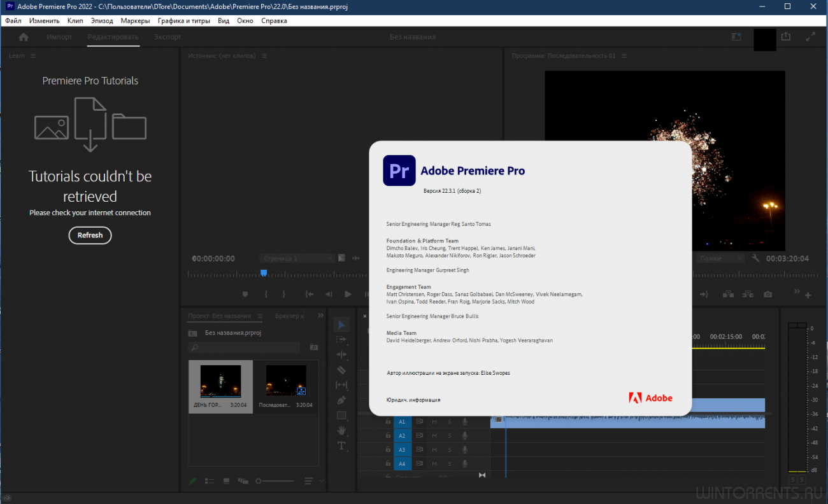The image size is (828, 504).
Task: Select the Selection arrow tool
Action: (x=341, y=324)
